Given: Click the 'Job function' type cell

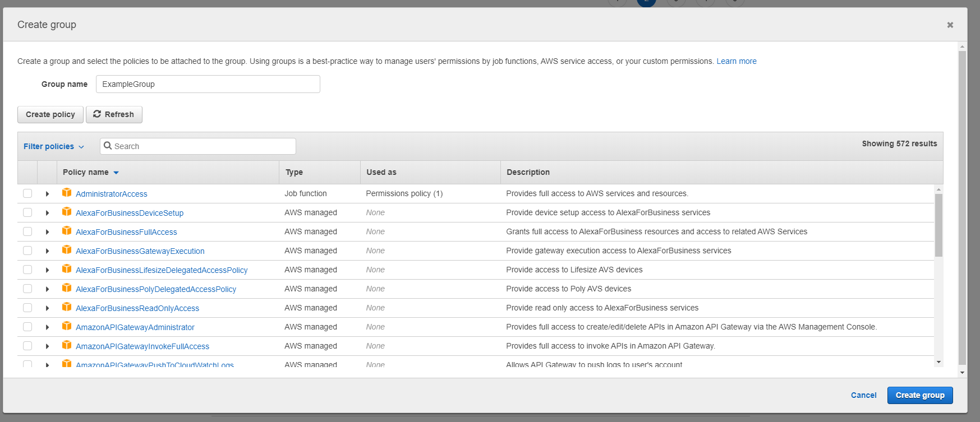Looking at the screenshot, I should (x=306, y=193).
